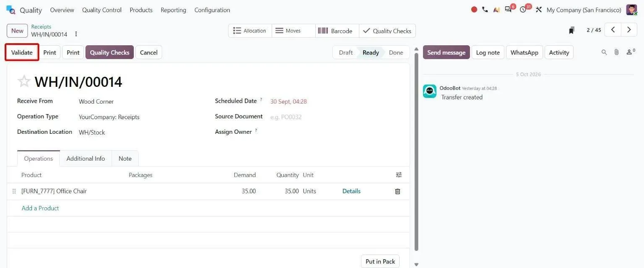This screenshot has height=268, width=644.
Task: Open the Configuration menu
Action: click(x=212, y=10)
